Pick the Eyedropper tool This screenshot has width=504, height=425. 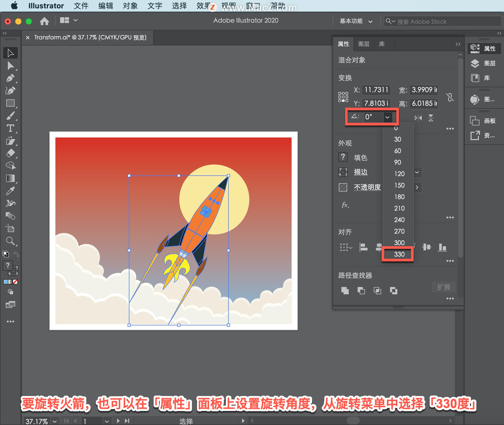(x=10, y=191)
